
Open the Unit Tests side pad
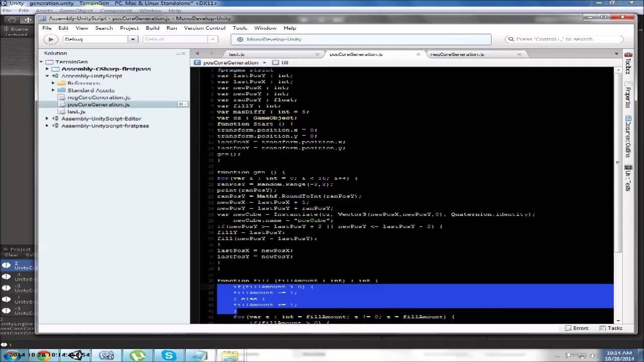coord(628,177)
